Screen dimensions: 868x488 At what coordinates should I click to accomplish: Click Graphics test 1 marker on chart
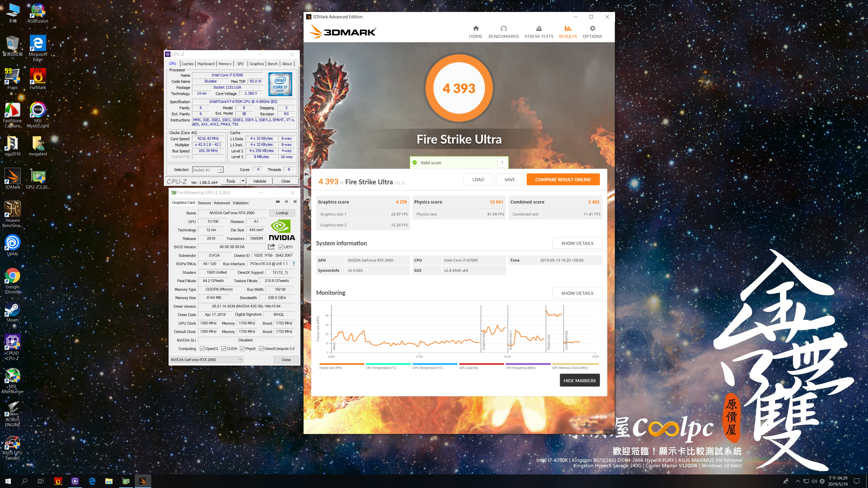tap(483, 340)
